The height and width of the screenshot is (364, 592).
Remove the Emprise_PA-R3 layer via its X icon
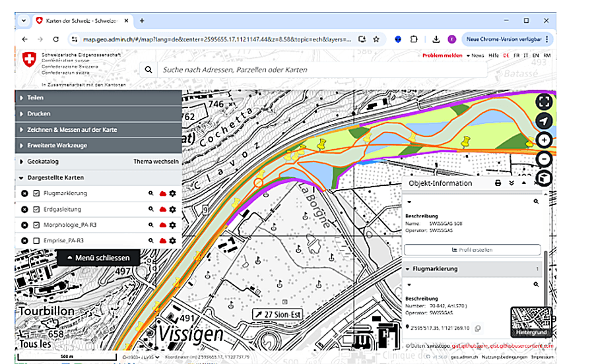tap(24, 241)
